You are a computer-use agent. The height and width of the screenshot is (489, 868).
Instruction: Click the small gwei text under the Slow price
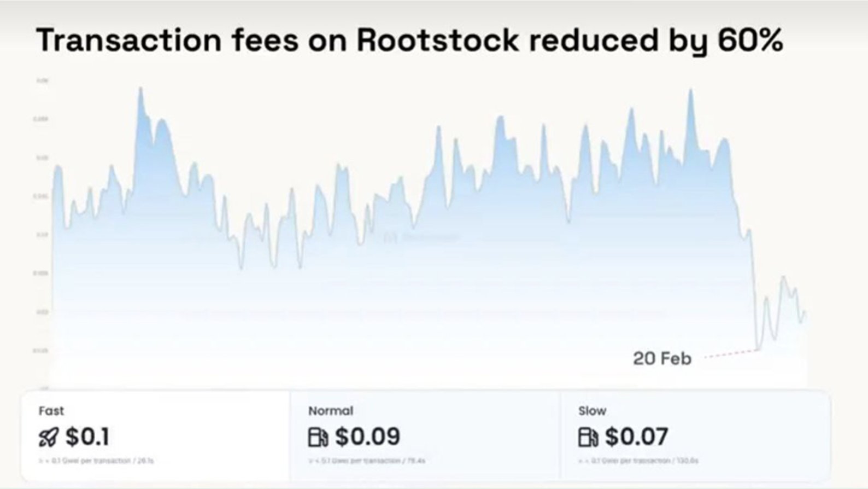tap(638, 461)
